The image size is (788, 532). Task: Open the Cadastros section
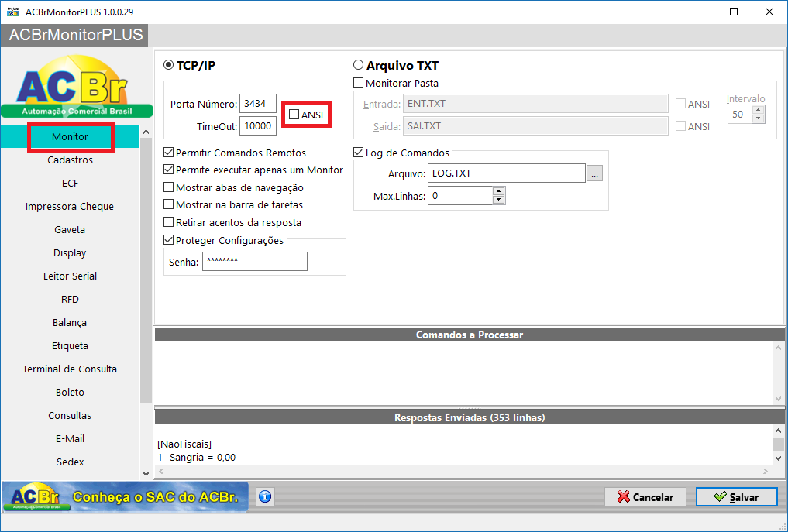pyautogui.click(x=70, y=160)
